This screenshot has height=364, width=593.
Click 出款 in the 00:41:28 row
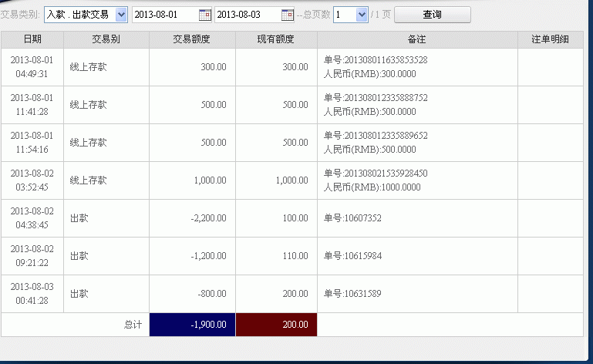coord(79,294)
